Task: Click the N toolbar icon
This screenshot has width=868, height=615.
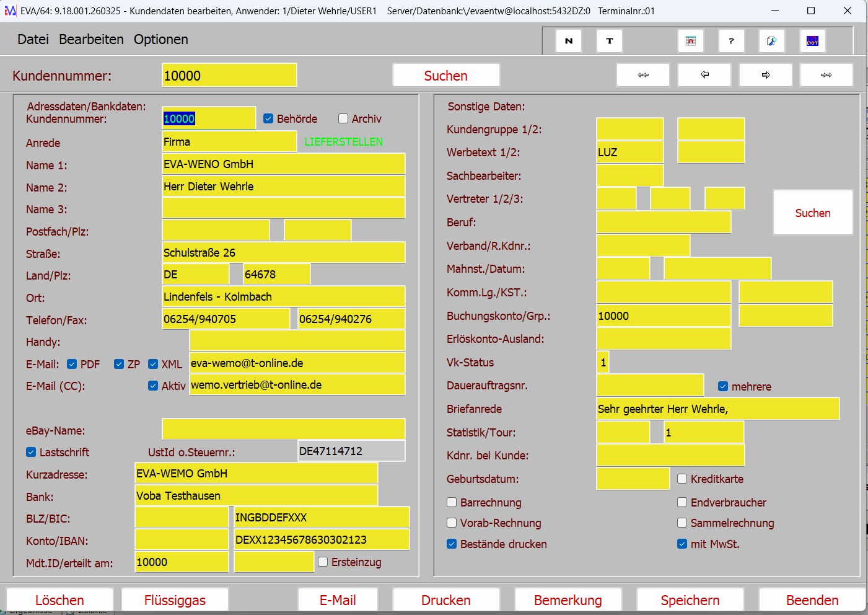Action: point(569,41)
